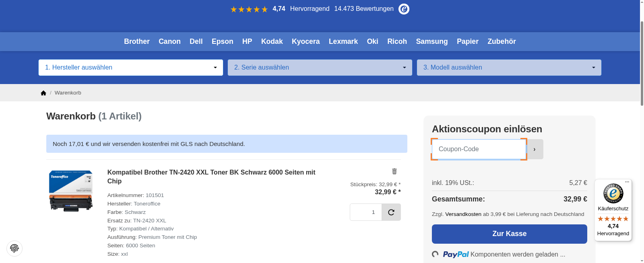Click the PayPal logo
Viewport: 644px width, 263px height.
click(x=456, y=254)
